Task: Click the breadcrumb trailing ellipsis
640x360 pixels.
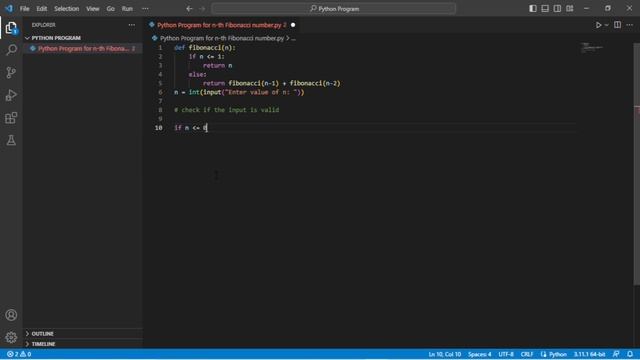Action: coord(293,38)
